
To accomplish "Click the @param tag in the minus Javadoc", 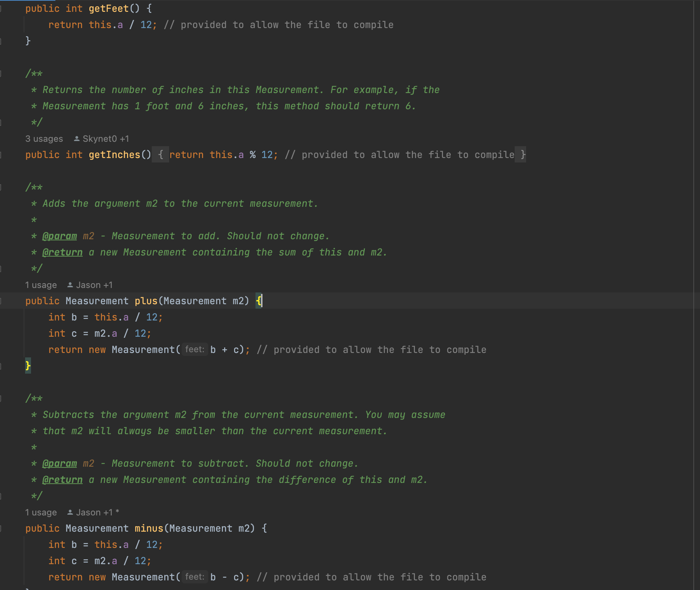I will coord(59,464).
